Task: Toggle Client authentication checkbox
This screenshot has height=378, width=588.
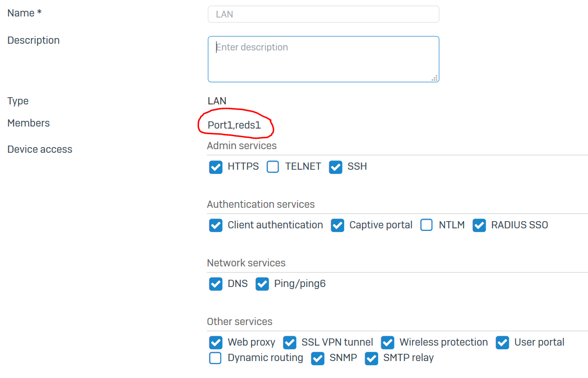Action: pos(216,226)
